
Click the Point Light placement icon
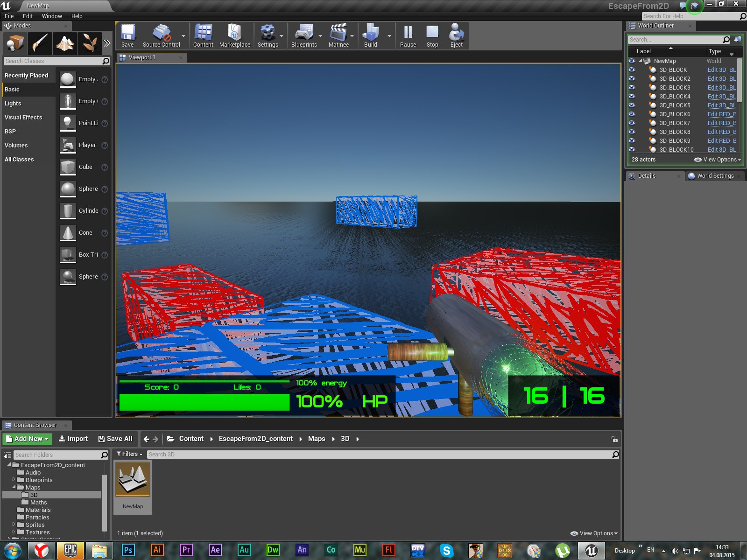[68, 123]
